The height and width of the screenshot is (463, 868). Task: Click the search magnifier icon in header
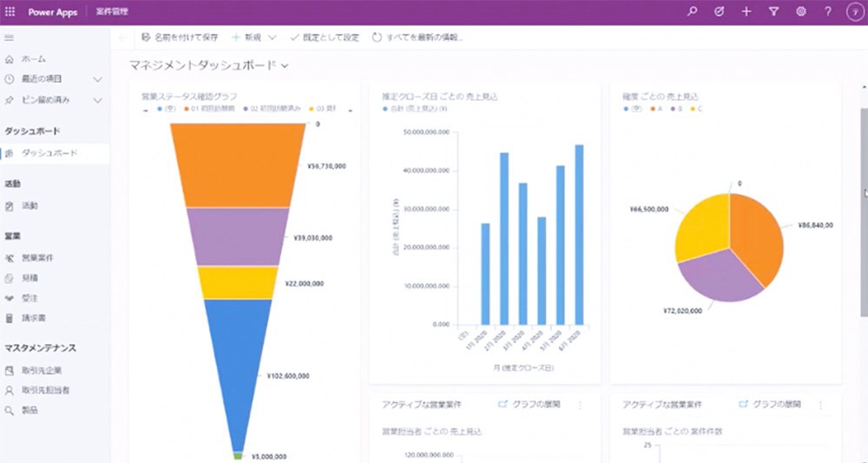pyautogui.click(x=692, y=11)
